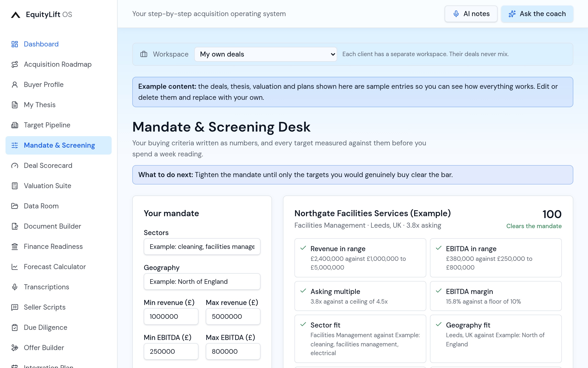The width and height of the screenshot is (588, 368).
Task: Focus the Min revenue (£) field
Action: [x=171, y=316]
